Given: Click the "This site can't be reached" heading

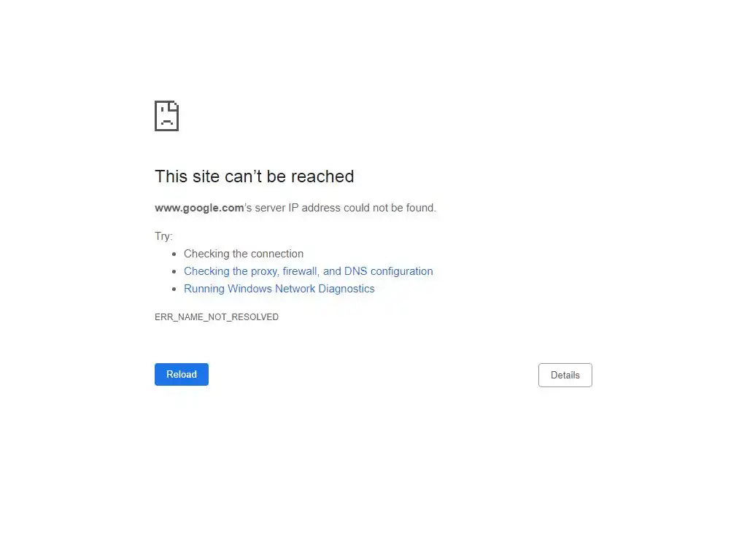Looking at the screenshot, I should (255, 176).
